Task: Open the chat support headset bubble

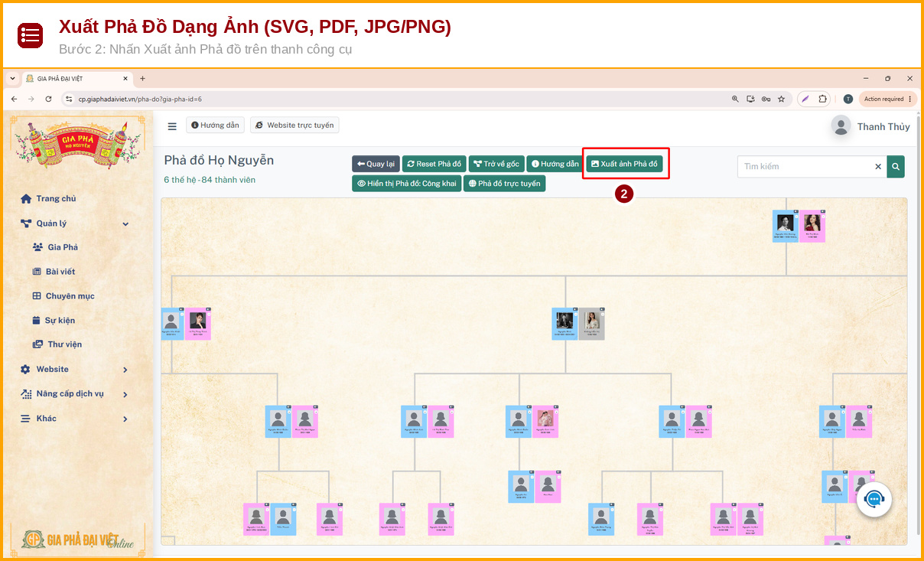Action: (x=874, y=500)
